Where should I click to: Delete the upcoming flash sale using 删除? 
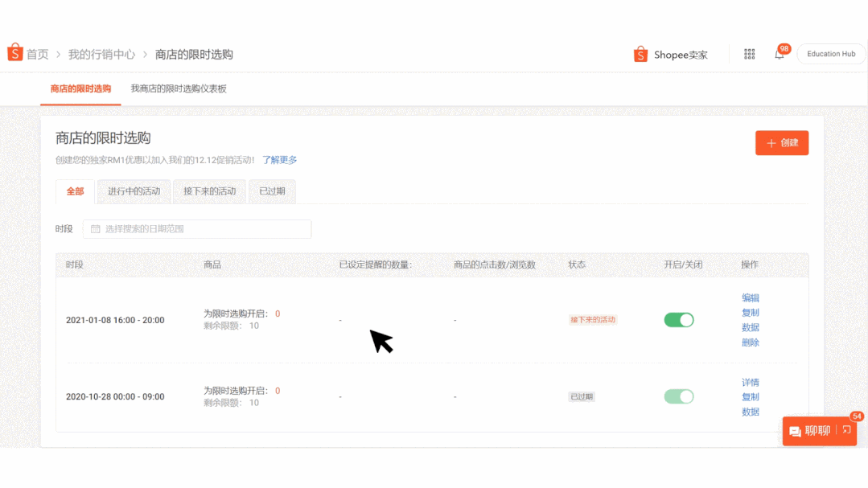click(750, 342)
